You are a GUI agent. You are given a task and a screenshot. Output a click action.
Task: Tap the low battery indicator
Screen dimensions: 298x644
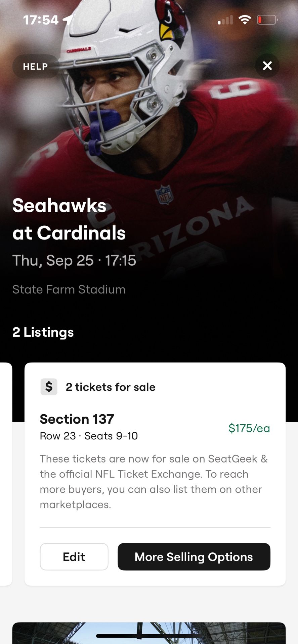tap(267, 20)
